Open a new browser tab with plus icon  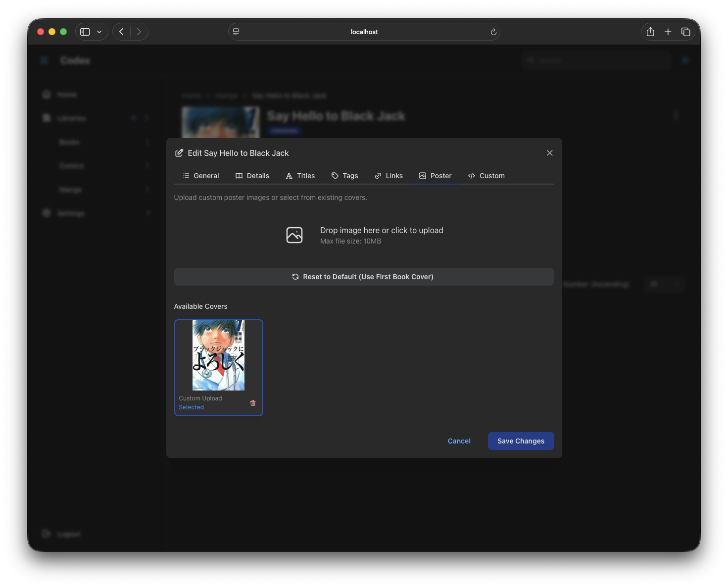(x=668, y=32)
